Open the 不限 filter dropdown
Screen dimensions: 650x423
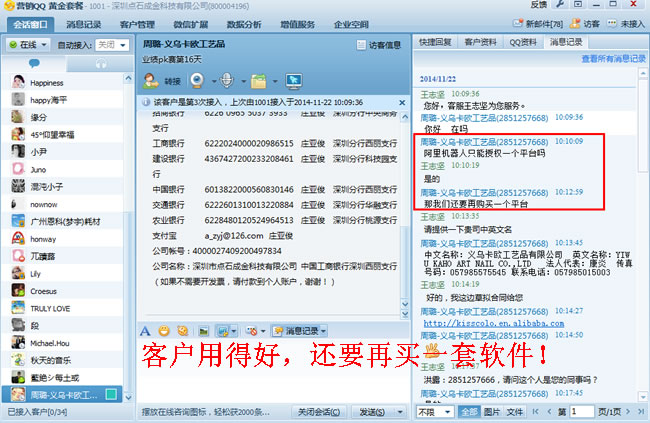[x=434, y=412]
